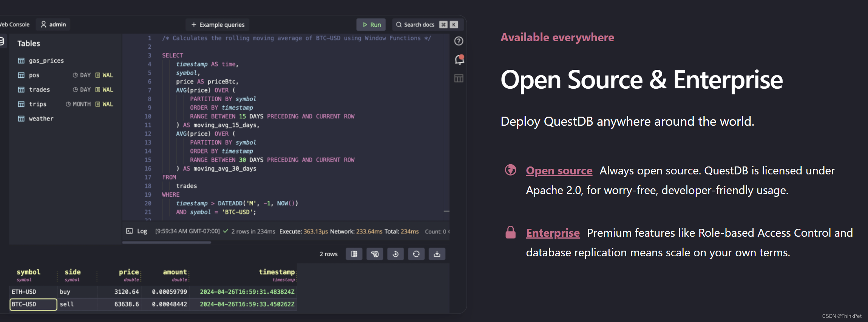The width and height of the screenshot is (868, 322).
Task: Click the trips table icon
Action: [x=21, y=104]
